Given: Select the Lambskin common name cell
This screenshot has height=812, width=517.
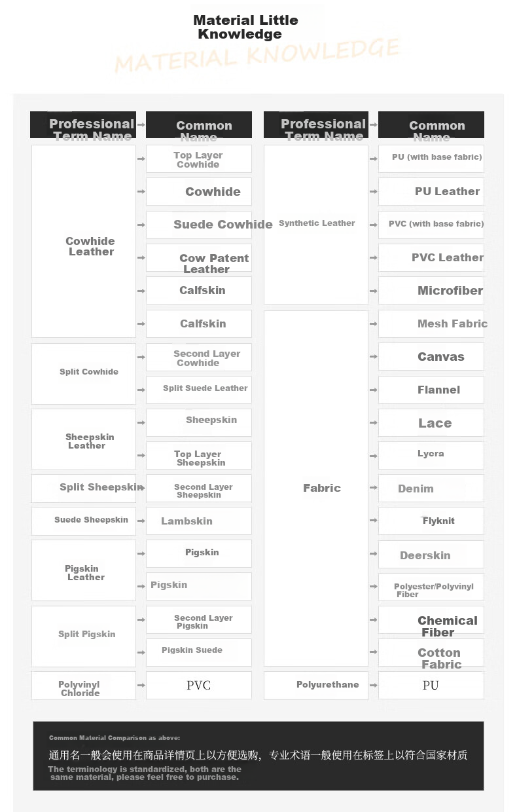Looking at the screenshot, I should [199, 521].
